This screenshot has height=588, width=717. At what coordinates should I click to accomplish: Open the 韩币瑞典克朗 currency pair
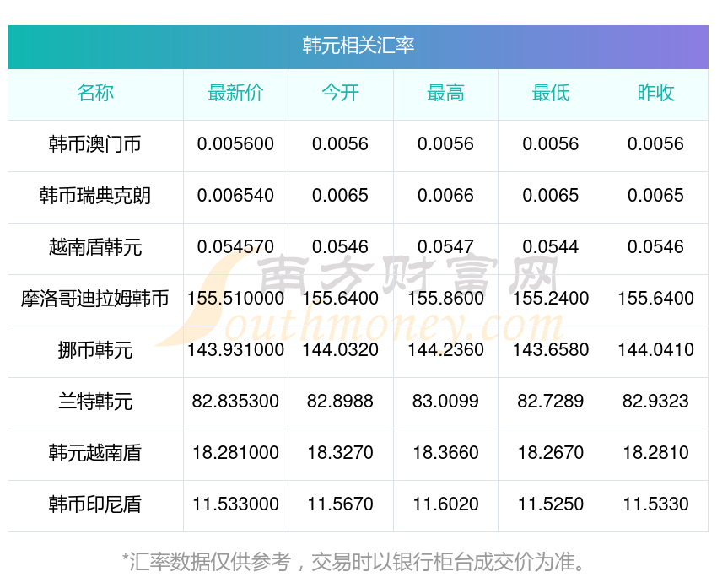point(95,196)
